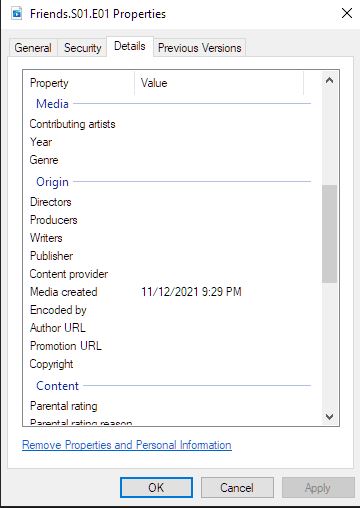Click the 11/12/2021 9:29 PM value
Screen dimensions: 360x508
191,292
